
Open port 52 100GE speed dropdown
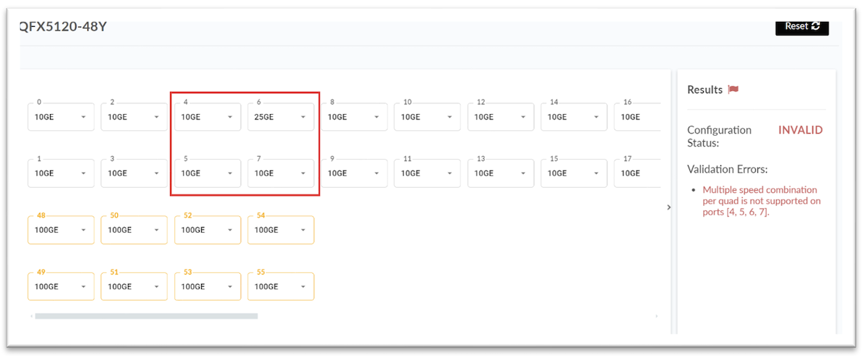click(208, 230)
